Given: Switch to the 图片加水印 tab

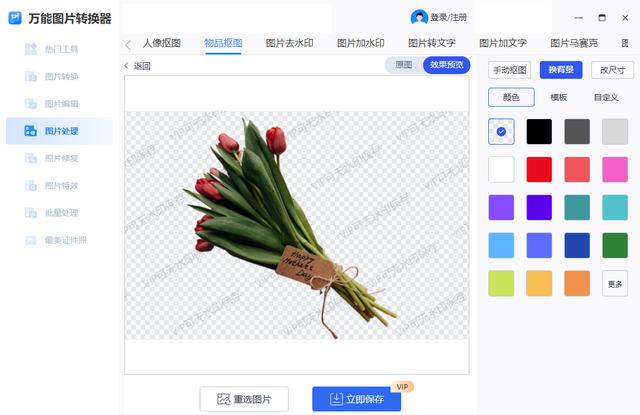Looking at the screenshot, I should (x=360, y=43).
